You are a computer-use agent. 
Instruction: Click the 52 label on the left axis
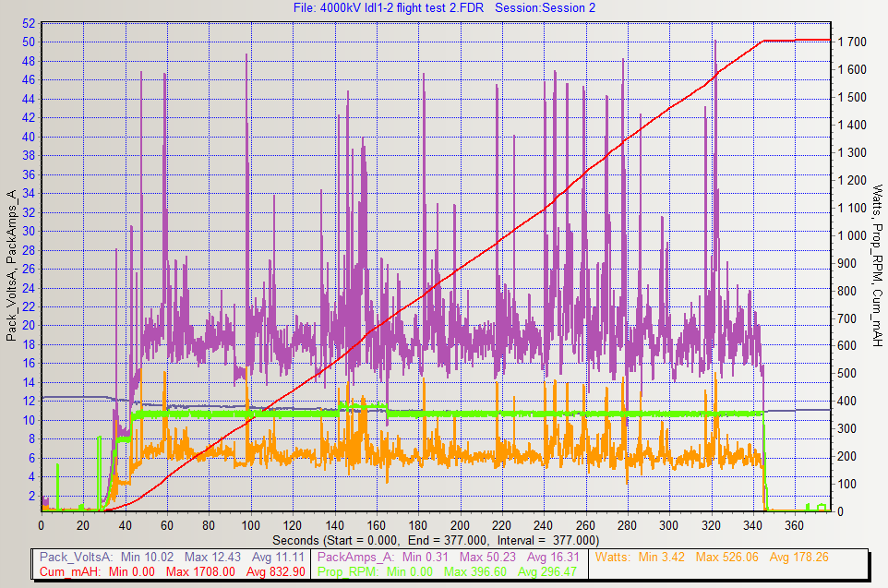(28, 23)
